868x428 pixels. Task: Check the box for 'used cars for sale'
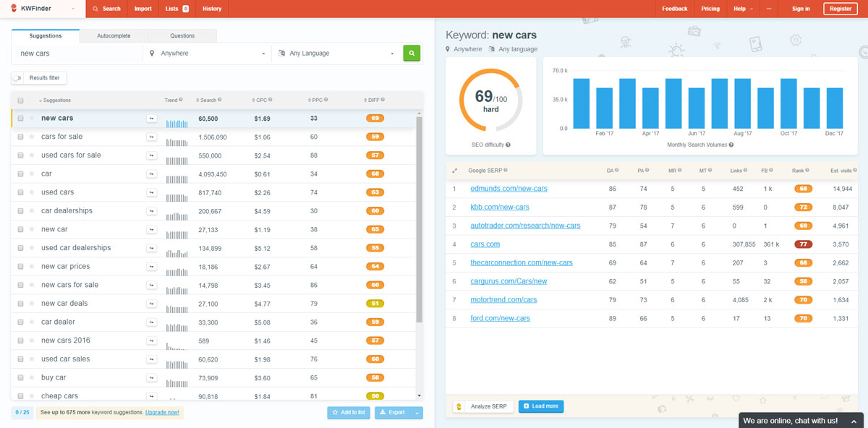click(x=20, y=155)
